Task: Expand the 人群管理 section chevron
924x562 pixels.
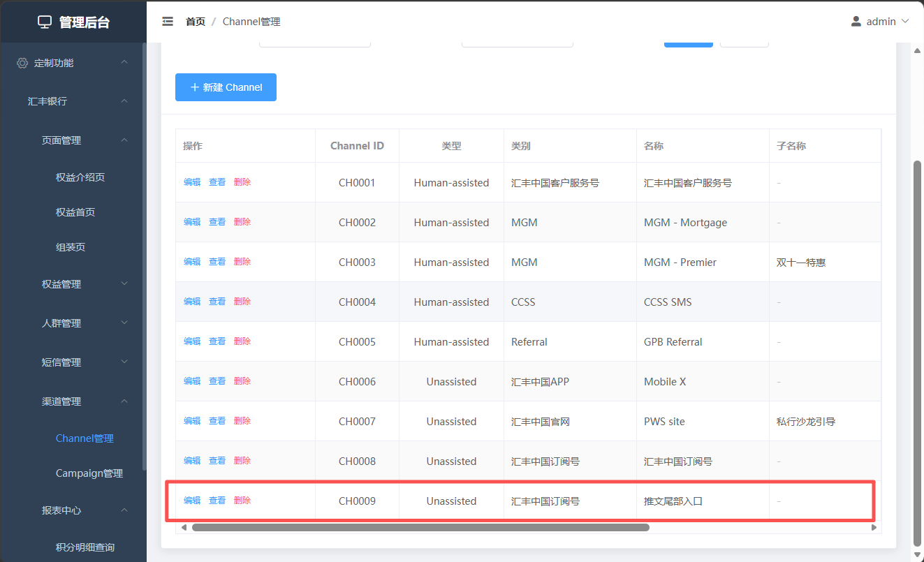Action: (x=124, y=323)
